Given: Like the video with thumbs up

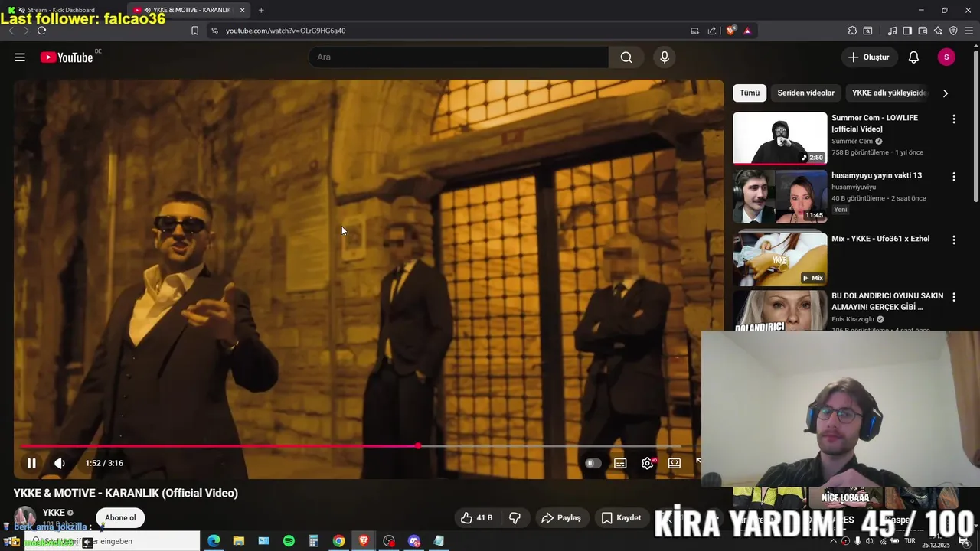Looking at the screenshot, I should (476, 518).
